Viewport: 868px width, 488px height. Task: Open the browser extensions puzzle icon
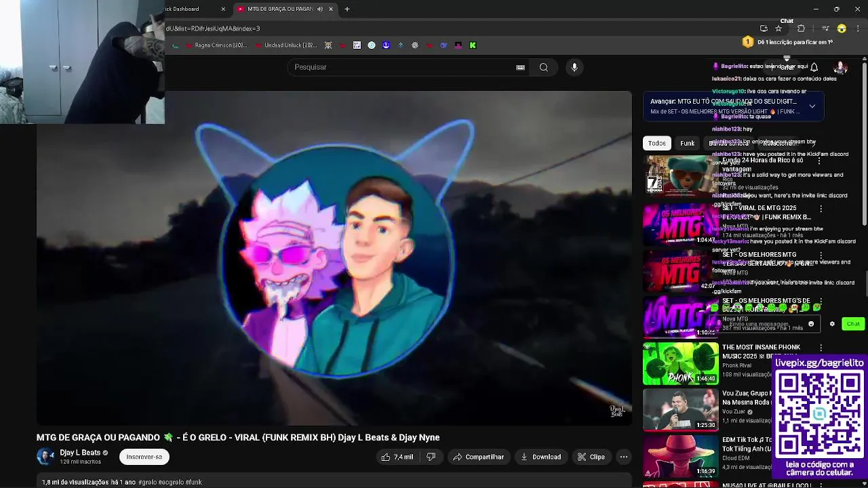point(801,28)
